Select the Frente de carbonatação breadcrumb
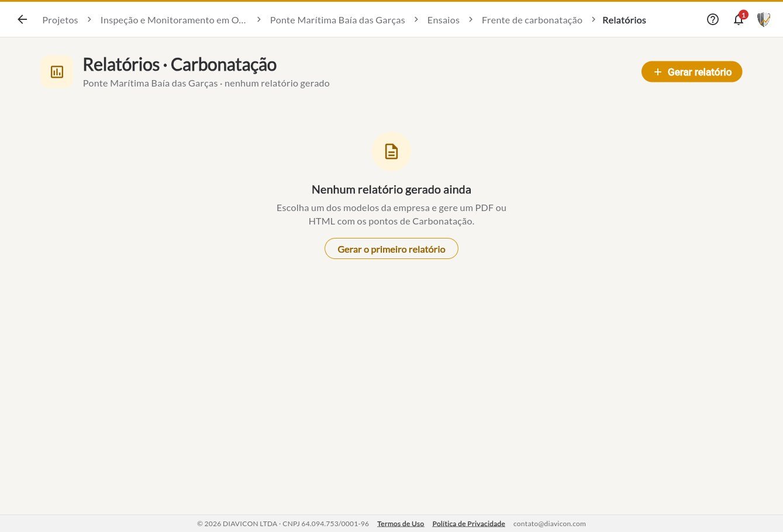The width and height of the screenshot is (783, 532). [532, 20]
